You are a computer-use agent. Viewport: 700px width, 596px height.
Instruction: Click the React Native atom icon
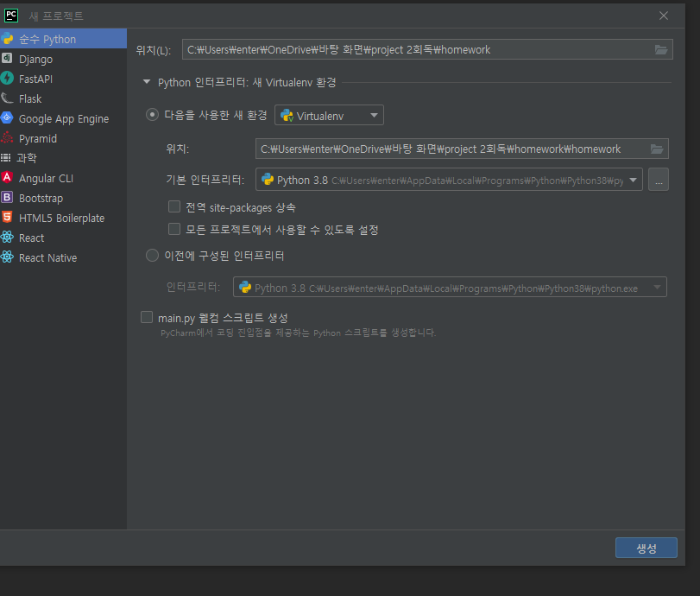tap(7, 257)
